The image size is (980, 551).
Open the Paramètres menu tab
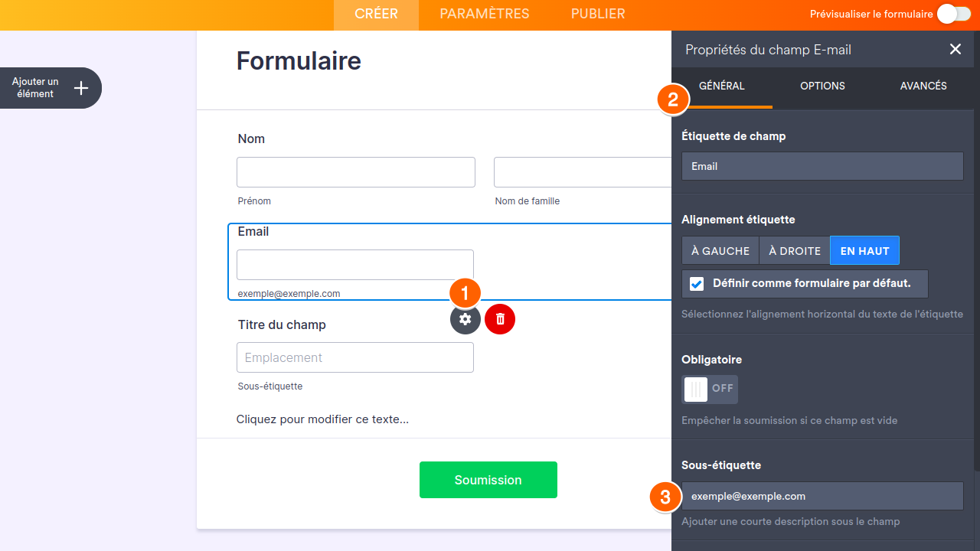click(x=485, y=14)
